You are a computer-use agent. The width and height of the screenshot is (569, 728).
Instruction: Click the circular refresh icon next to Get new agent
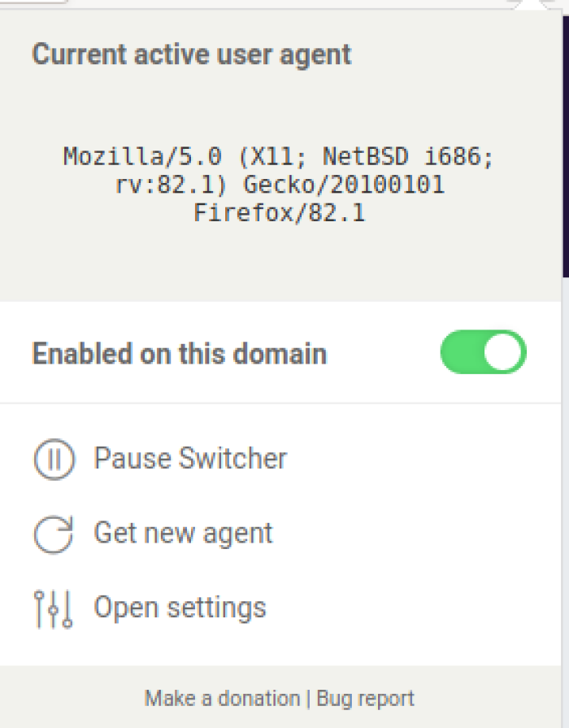(54, 533)
